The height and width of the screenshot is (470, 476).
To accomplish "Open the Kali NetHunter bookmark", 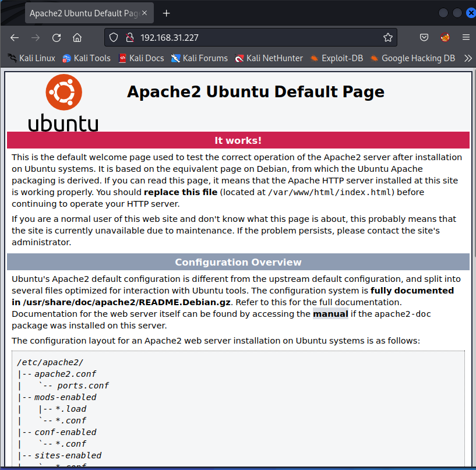I will 269,58.
